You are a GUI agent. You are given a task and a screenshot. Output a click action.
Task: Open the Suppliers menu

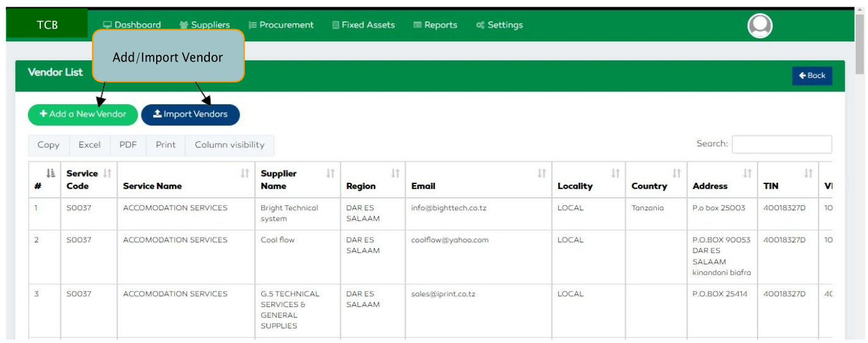pos(205,25)
